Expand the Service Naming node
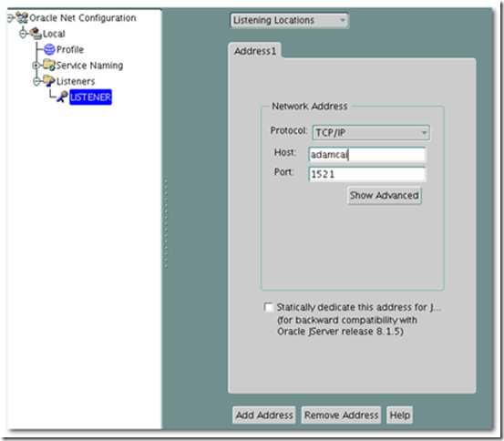 click(36, 66)
